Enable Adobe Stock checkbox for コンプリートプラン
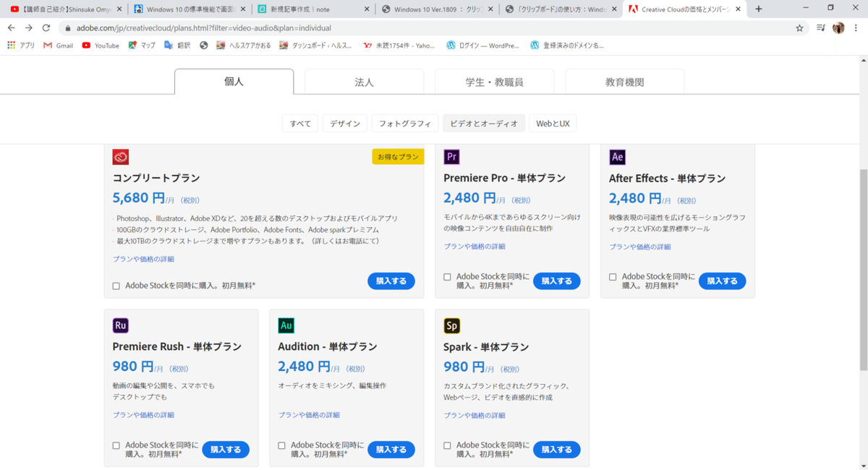The image size is (868, 470). point(116,286)
